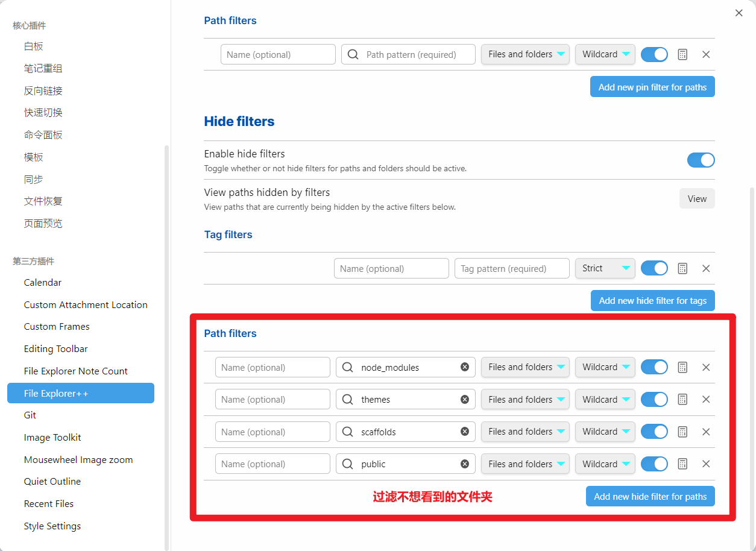Click View button for hidden paths
The height and width of the screenshot is (551, 756).
[x=697, y=199]
